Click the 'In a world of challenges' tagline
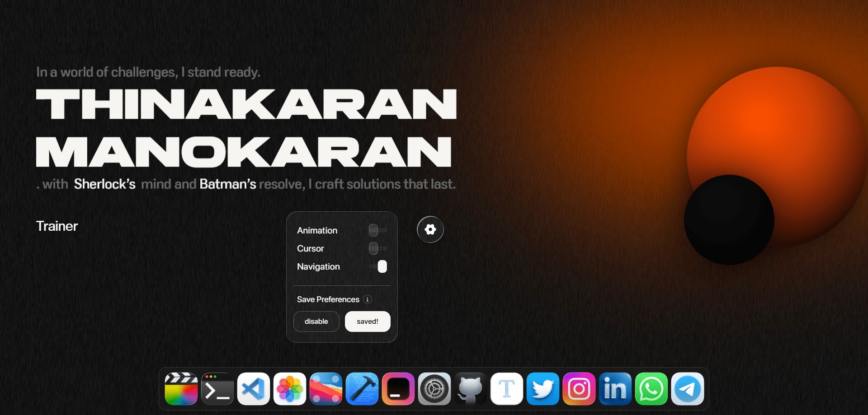 [148, 72]
